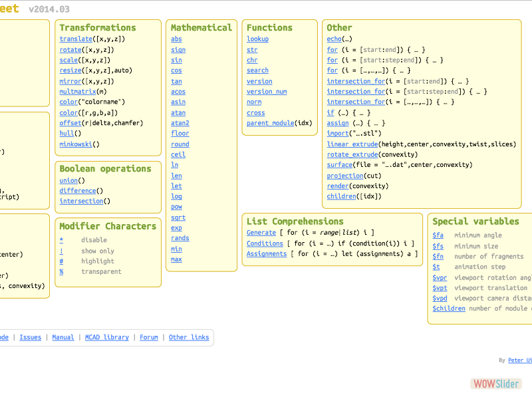Click the round link
Screen dimensions: 532x399
pos(180,144)
